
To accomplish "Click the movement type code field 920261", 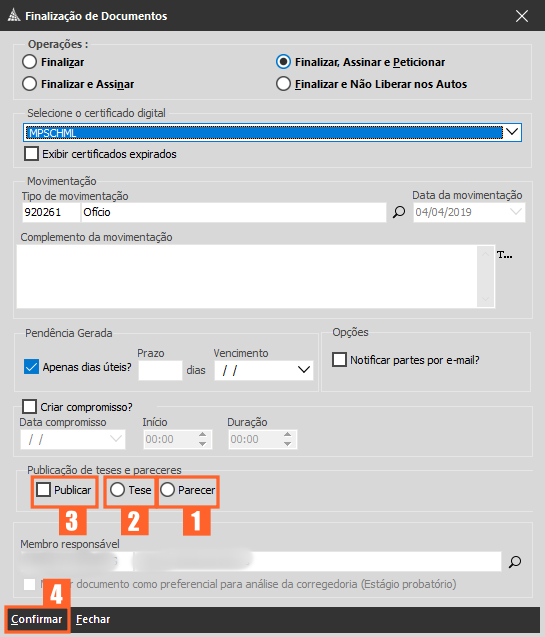I will point(51,212).
